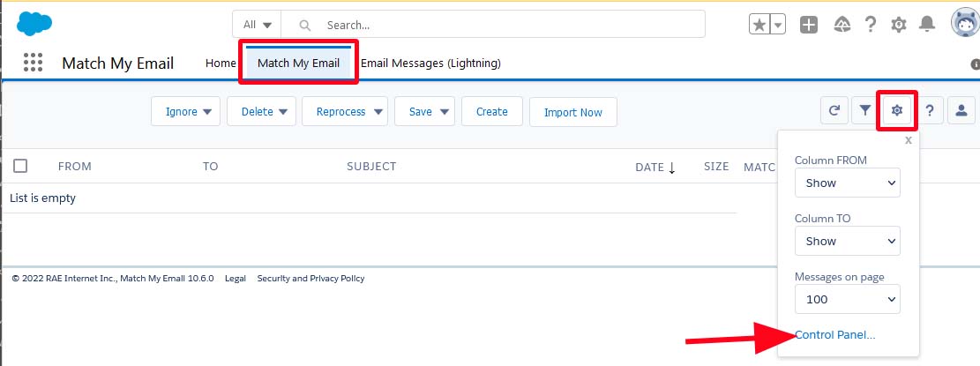Open the Column FROM Show dropdown
This screenshot has width=980, height=366.
[847, 183]
